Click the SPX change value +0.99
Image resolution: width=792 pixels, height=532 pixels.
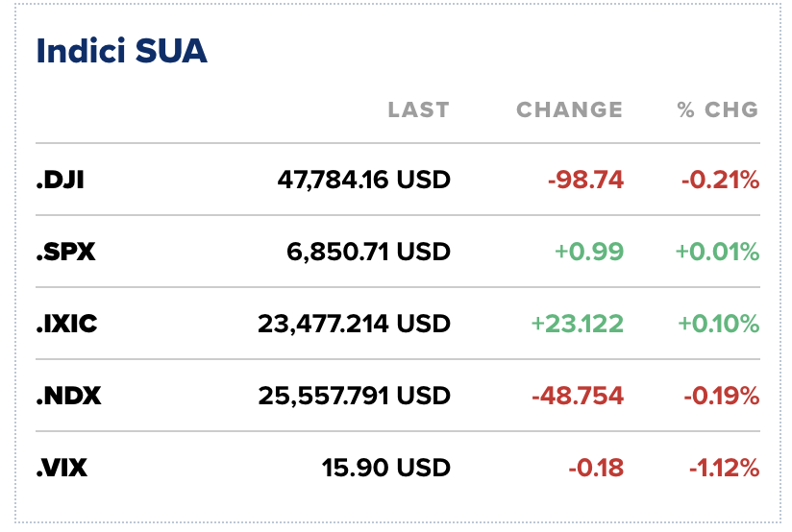[589, 252]
